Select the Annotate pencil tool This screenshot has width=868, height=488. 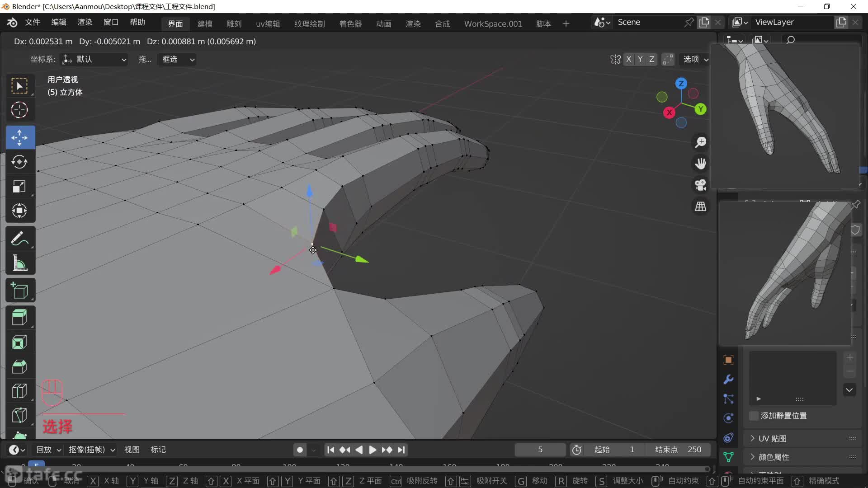point(19,238)
